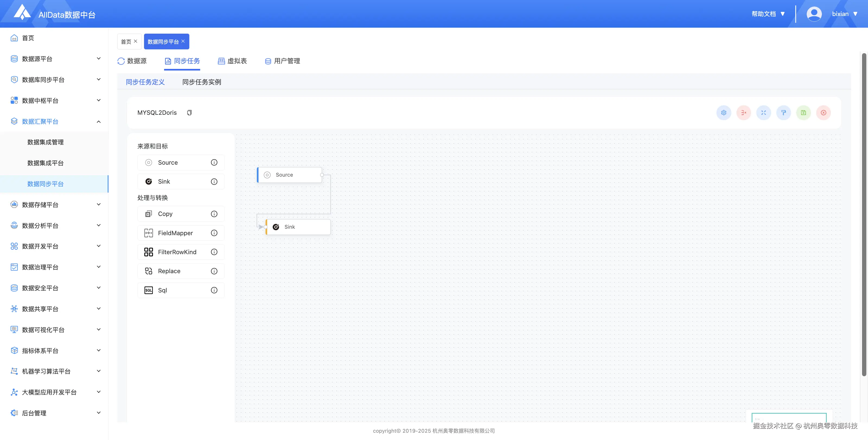This screenshot has width=868, height=440.
Task: Switch to 同步任务实例 sub-tab
Action: [202, 82]
